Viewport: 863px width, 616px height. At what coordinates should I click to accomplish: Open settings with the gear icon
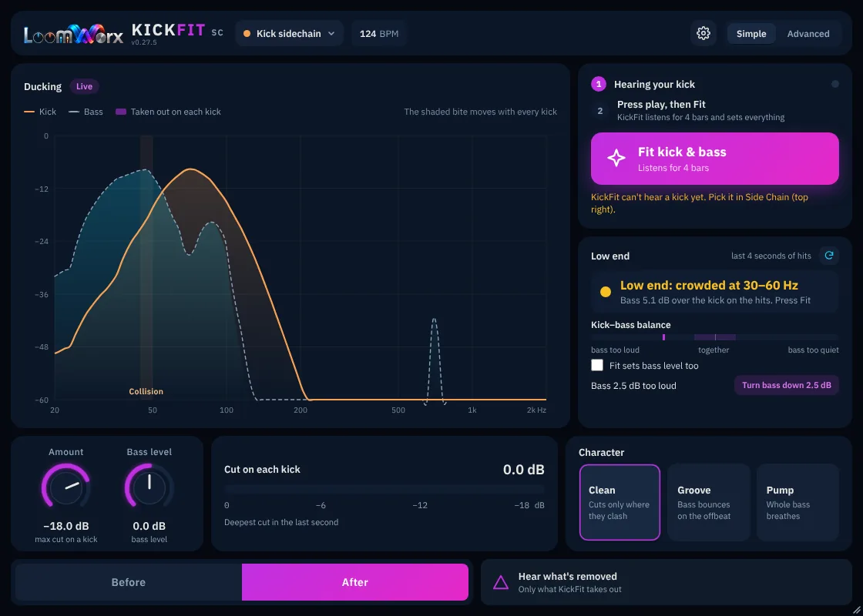point(703,34)
